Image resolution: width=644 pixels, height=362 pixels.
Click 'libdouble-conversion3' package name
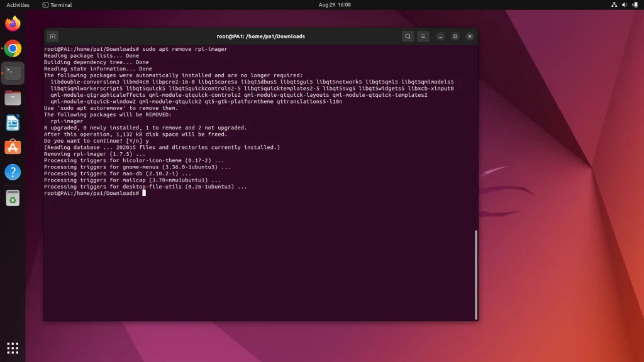coord(85,82)
